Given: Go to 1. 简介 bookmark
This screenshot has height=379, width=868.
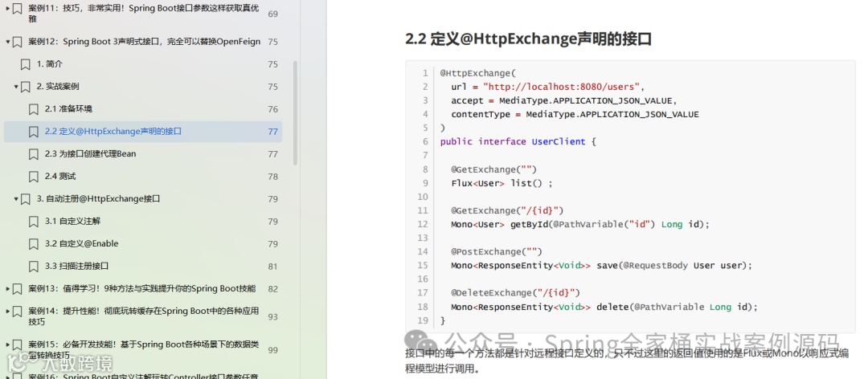Looking at the screenshot, I should coord(50,64).
